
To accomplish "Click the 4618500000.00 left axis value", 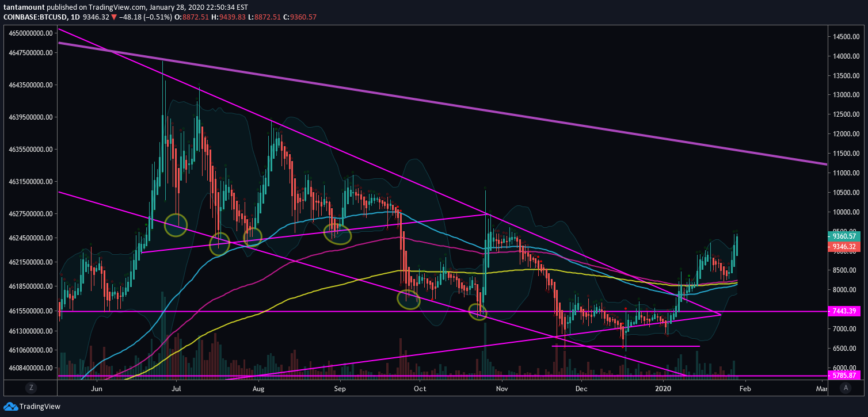I will pyautogui.click(x=31, y=286).
